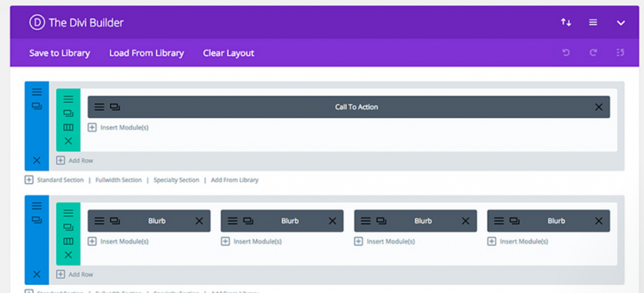Click The Divi Builder title text
Viewport: 644px width, 293px height.
tap(86, 23)
